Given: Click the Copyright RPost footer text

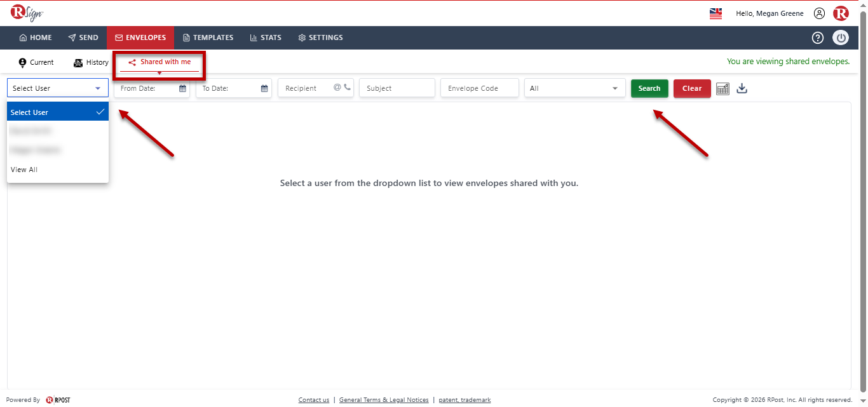Looking at the screenshot, I should (x=782, y=400).
